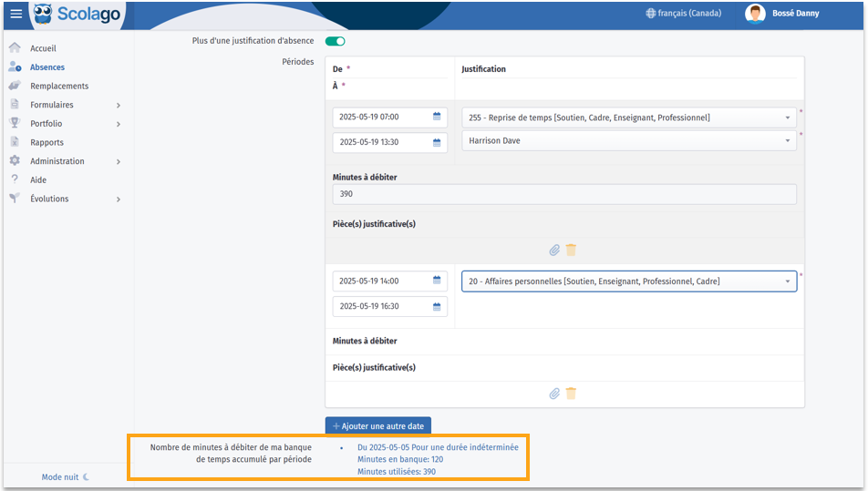Open the Formulaires menu item
The height and width of the screenshot is (491, 868).
[x=51, y=105]
